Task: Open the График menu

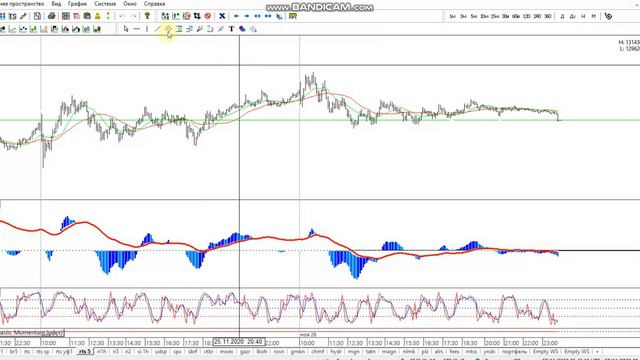Action: coord(77,4)
